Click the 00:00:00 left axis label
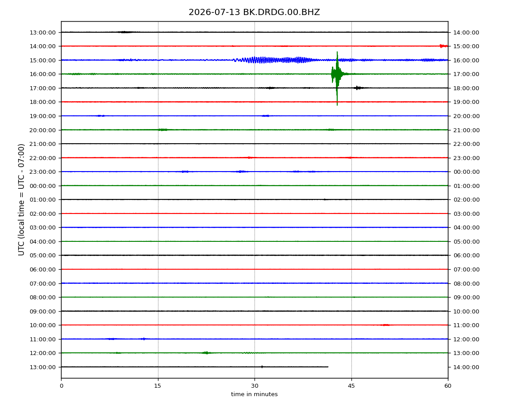 (42, 186)
